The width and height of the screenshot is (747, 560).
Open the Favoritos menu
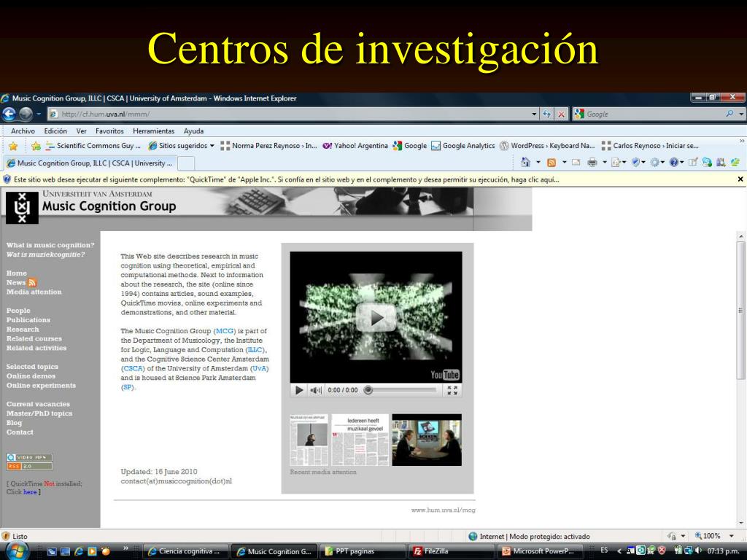point(109,131)
